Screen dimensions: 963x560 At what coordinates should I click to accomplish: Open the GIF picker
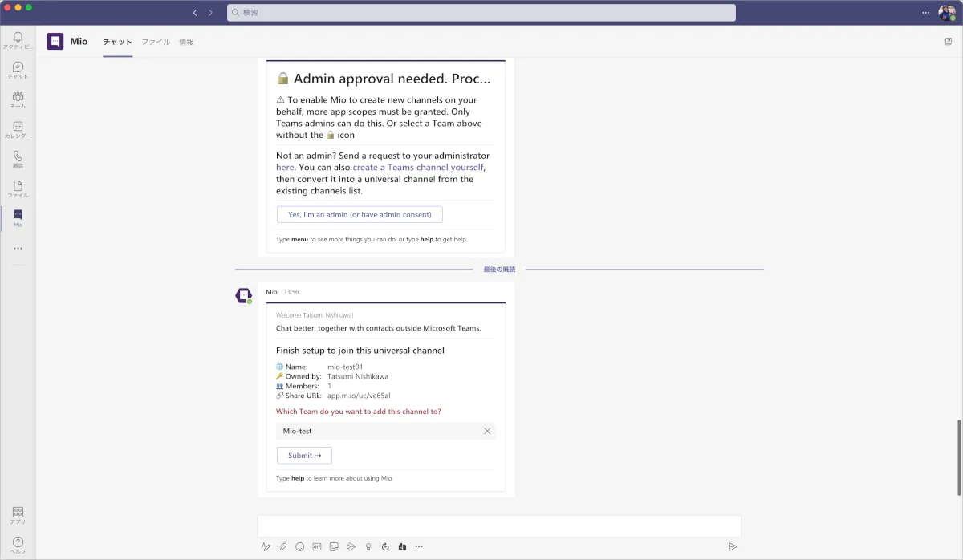point(317,547)
